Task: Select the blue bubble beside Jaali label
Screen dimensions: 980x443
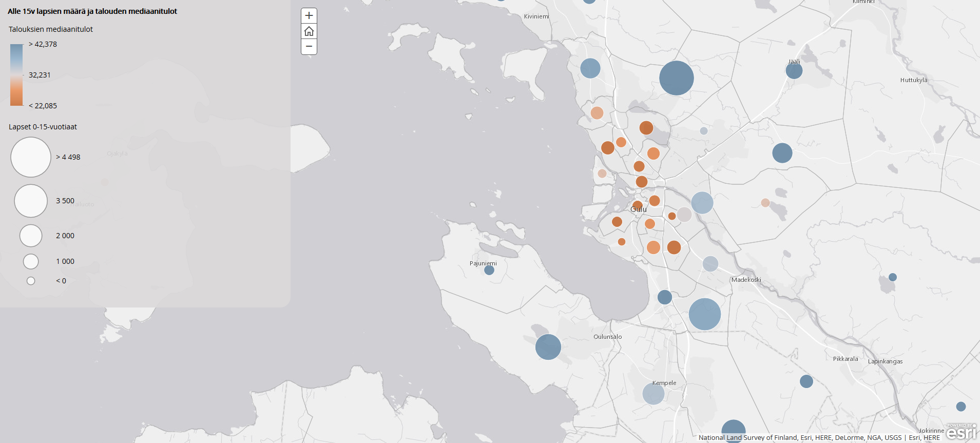Action: (x=794, y=71)
